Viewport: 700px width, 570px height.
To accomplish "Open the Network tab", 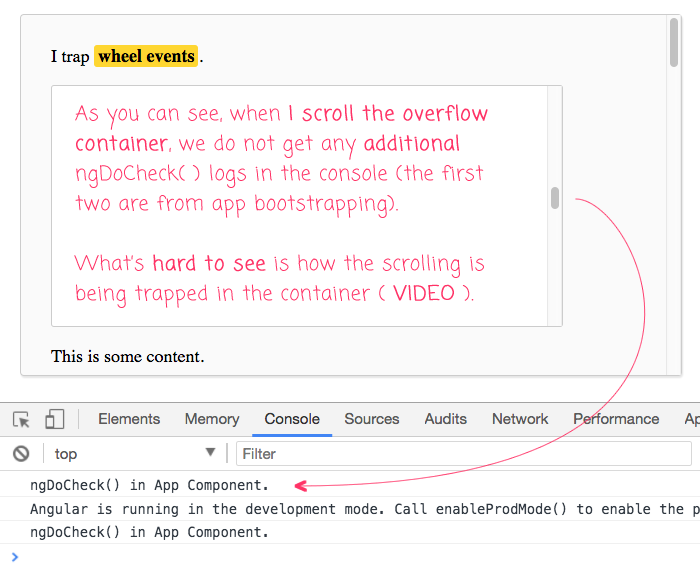I will click(520, 419).
